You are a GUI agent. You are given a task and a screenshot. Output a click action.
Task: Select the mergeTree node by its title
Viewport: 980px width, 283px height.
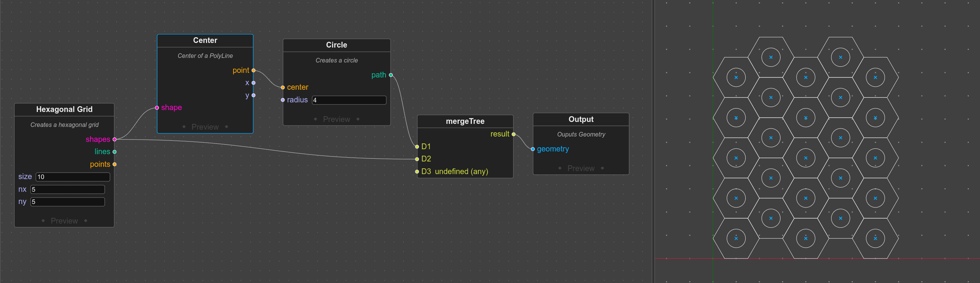(x=465, y=121)
